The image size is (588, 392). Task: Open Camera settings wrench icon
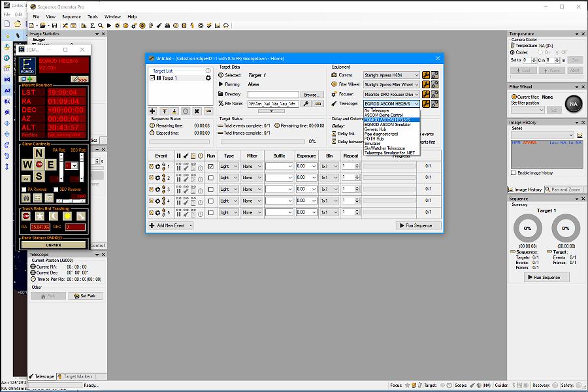pyautogui.click(x=425, y=75)
